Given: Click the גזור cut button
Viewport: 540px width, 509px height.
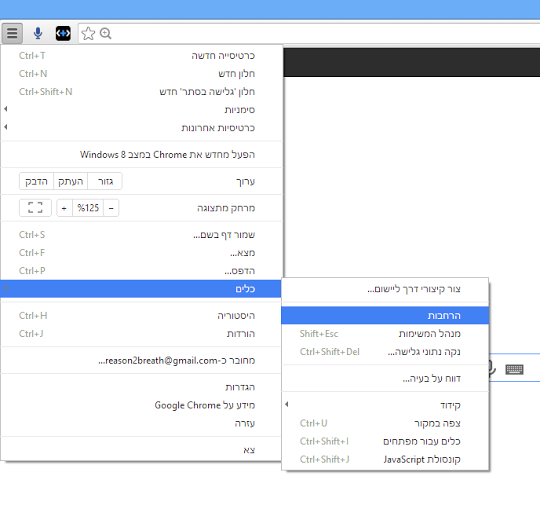Looking at the screenshot, I should (x=105, y=181).
